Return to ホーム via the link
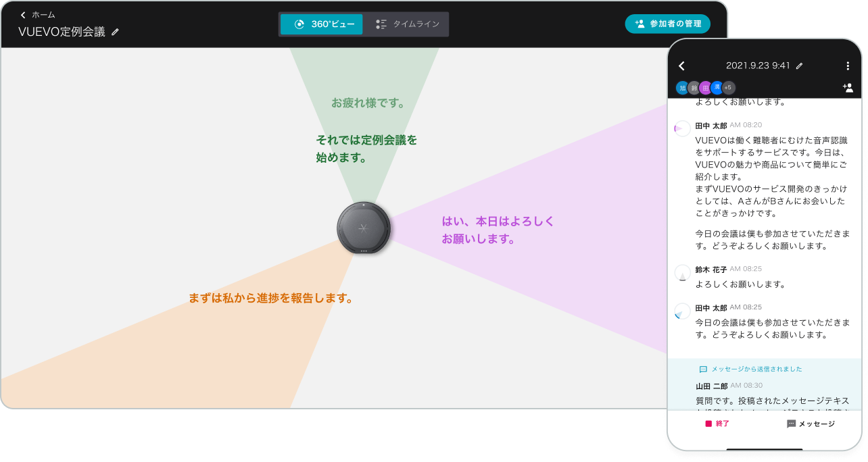The width and height of the screenshot is (868, 462). click(x=43, y=15)
